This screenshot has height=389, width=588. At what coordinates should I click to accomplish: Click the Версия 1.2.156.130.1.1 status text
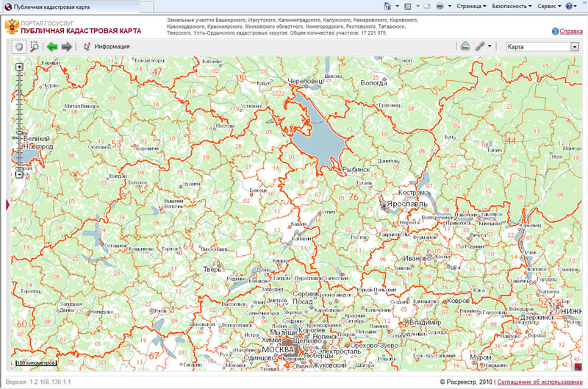[38, 382]
